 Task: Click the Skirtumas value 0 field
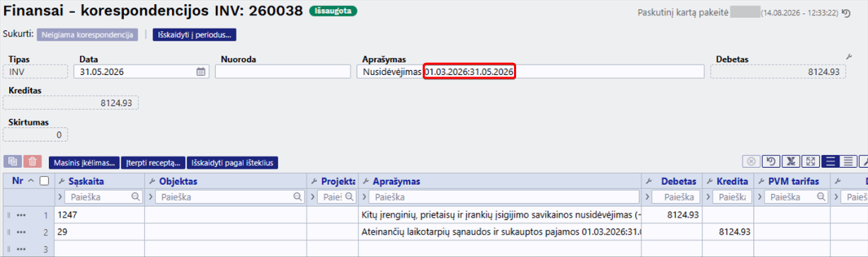[x=35, y=135]
